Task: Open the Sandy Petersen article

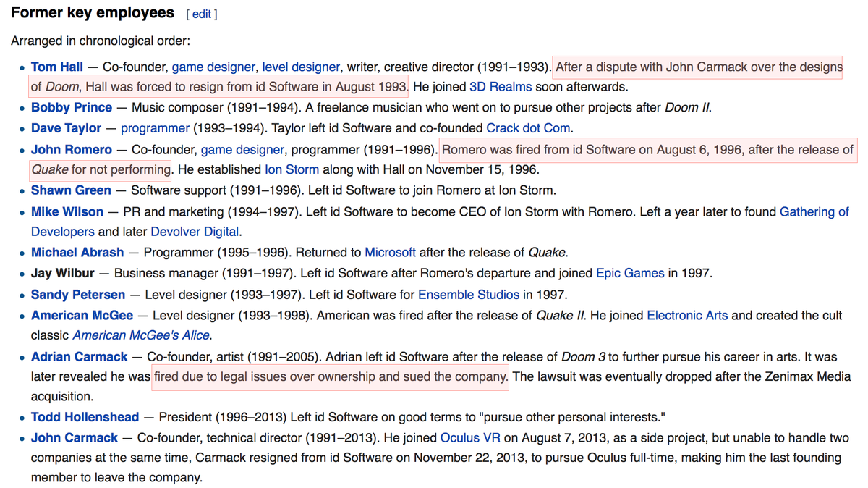Action: click(x=78, y=295)
